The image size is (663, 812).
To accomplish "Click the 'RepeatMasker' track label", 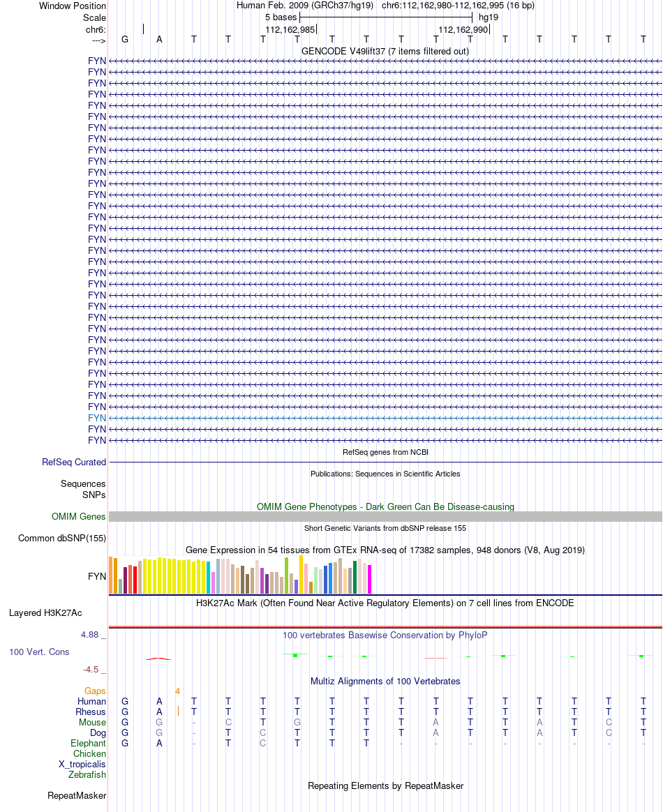I will [x=77, y=795].
